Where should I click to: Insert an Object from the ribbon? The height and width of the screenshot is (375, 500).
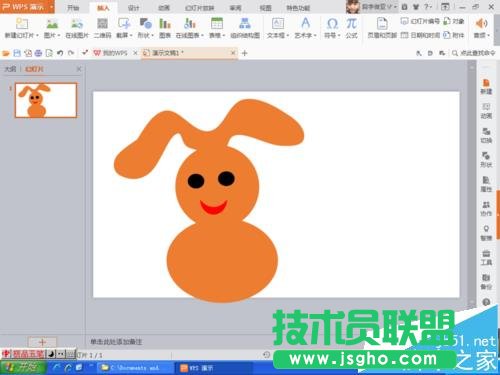point(454,21)
